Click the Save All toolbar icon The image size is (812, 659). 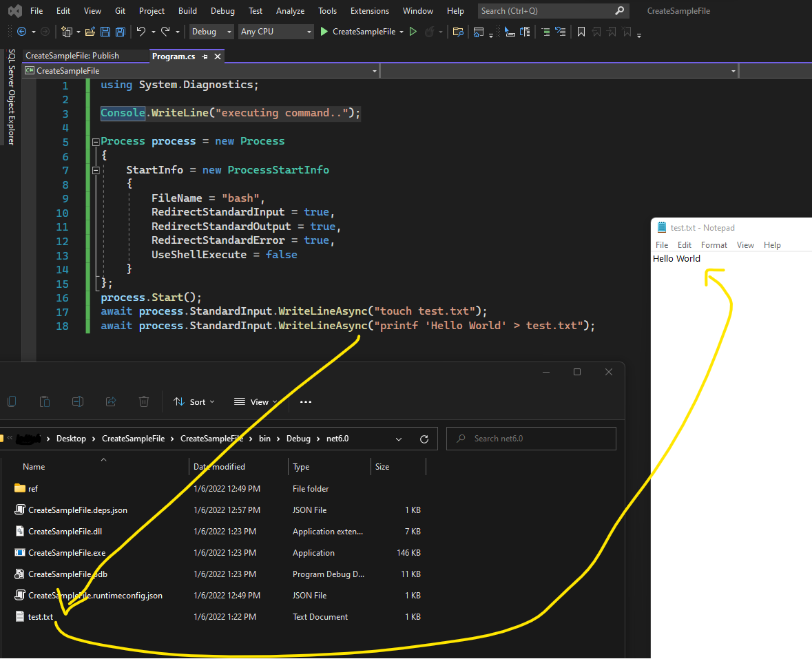[x=121, y=32]
